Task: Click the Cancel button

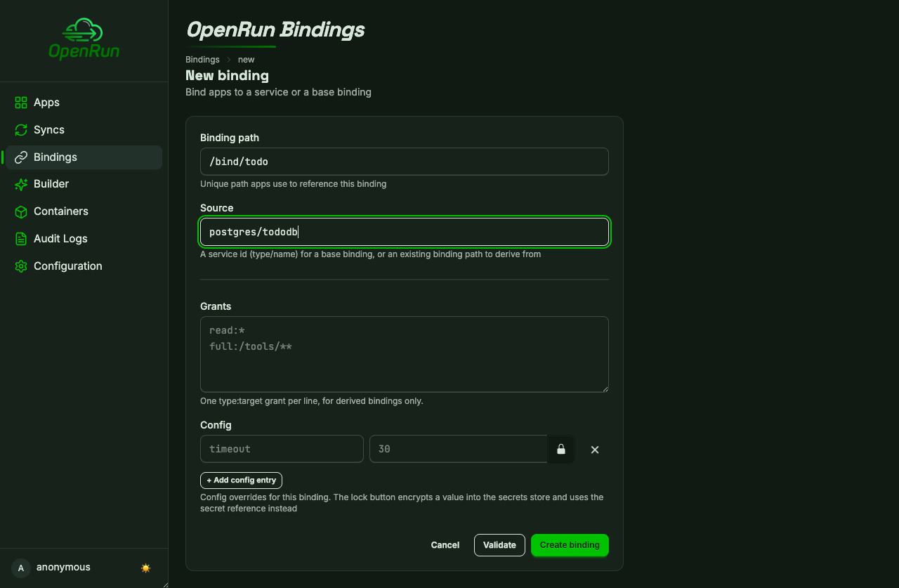Action: coord(445,545)
